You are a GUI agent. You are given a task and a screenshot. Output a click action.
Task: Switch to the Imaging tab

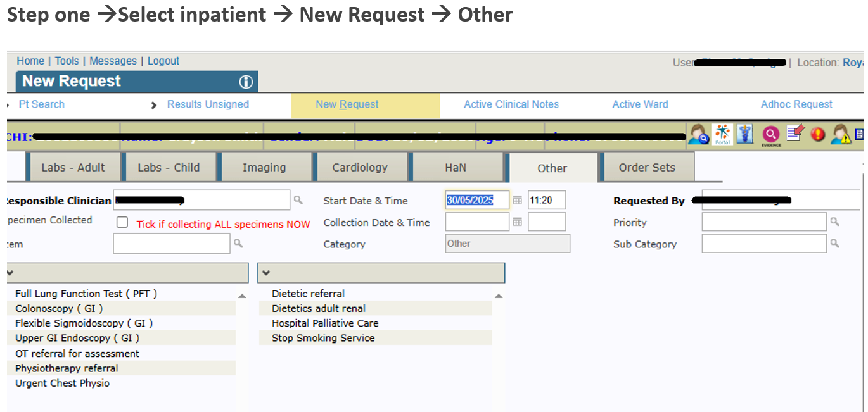pos(264,168)
